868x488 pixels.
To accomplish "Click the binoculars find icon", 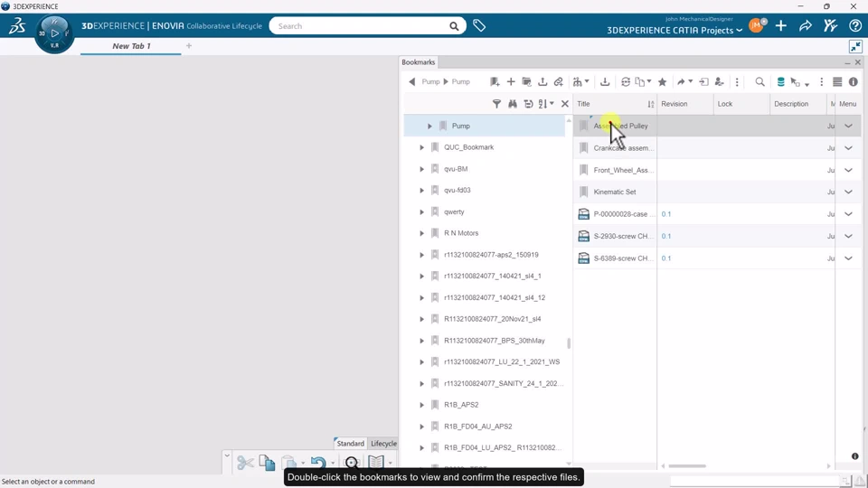I will (513, 103).
